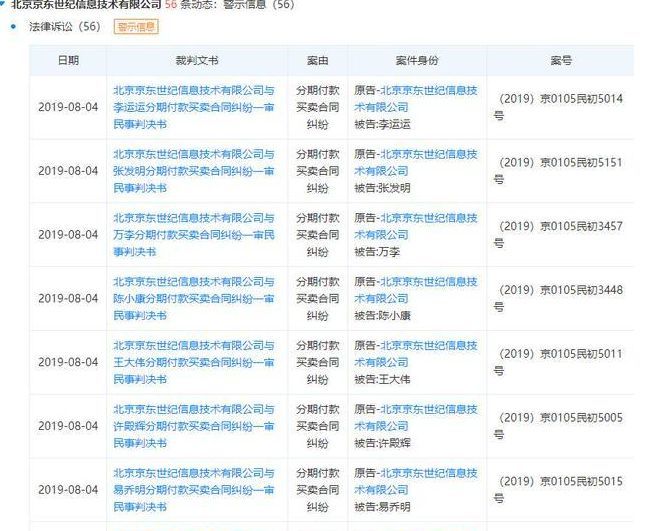The image size is (657, 531).
Task: Click defendant text 被告:张发明
Action: (x=382, y=188)
